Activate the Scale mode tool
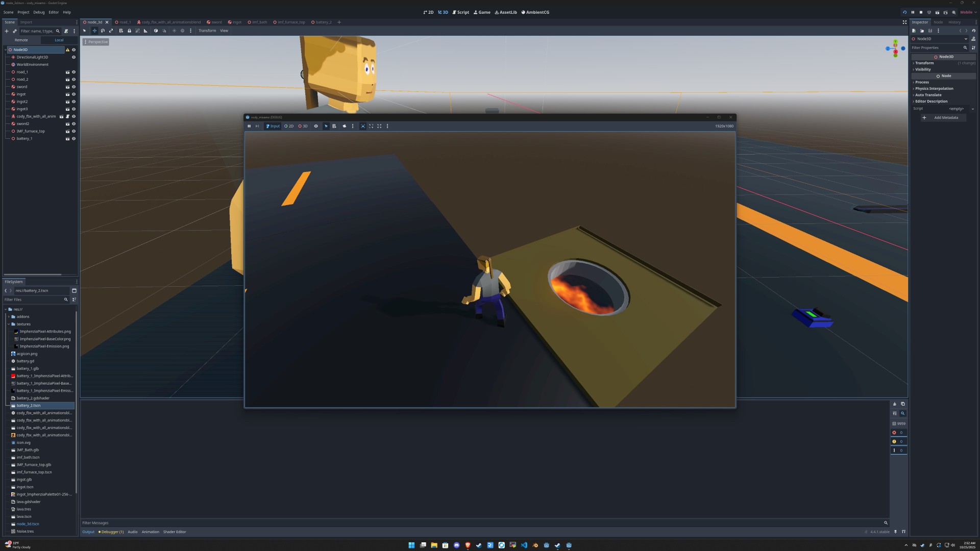 point(111,31)
